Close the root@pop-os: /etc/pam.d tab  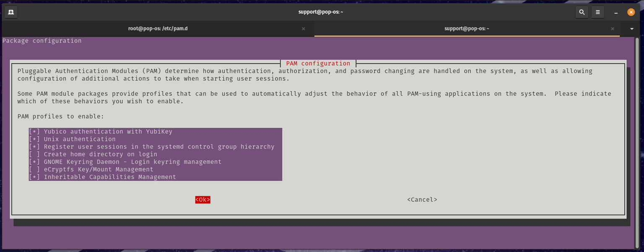coord(304,29)
